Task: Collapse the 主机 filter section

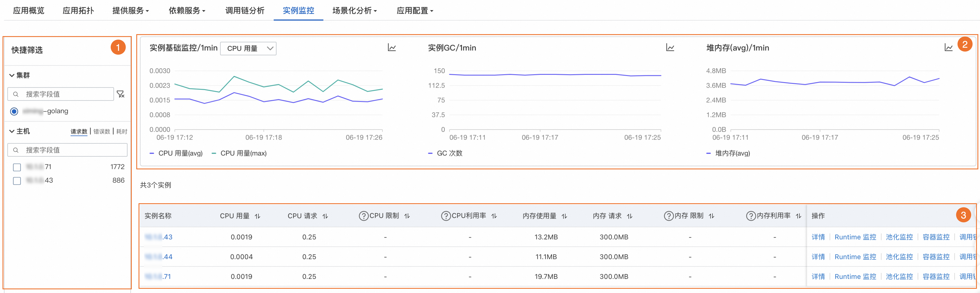Action: pyautogui.click(x=12, y=131)
